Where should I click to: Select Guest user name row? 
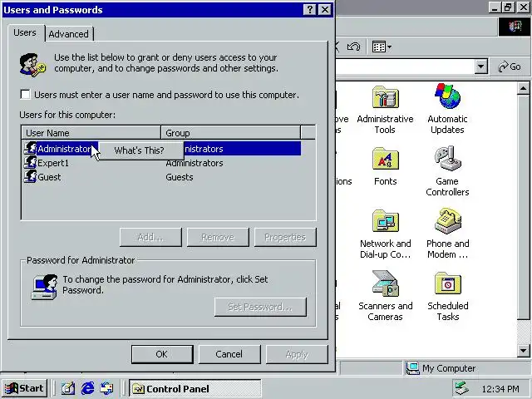pos(49,177)
